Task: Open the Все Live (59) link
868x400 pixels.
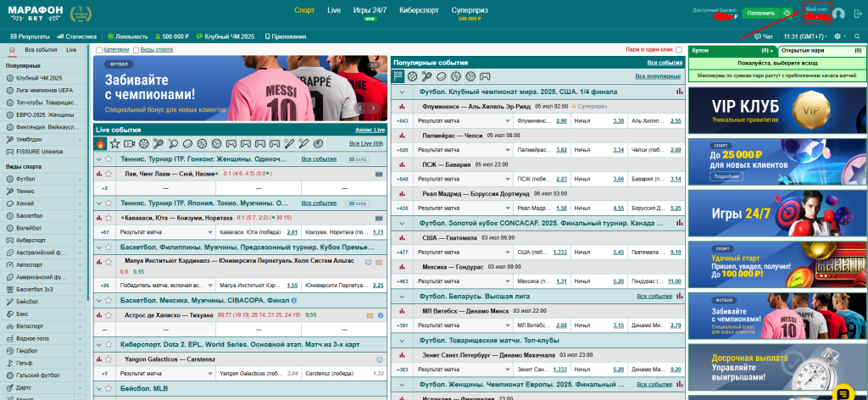Action: pos(366,144)
